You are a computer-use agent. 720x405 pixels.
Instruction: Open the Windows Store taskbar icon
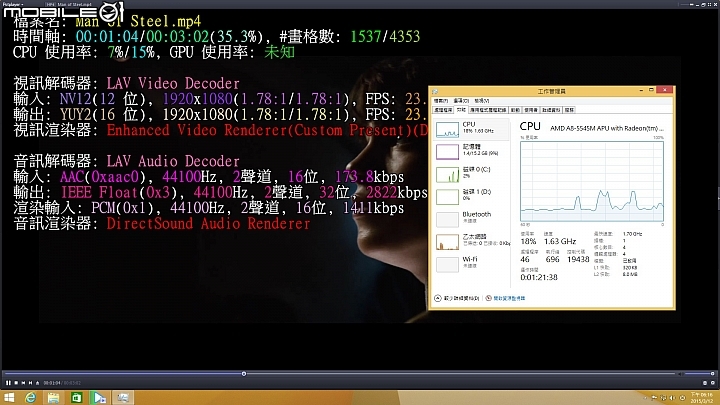point(76,397)
